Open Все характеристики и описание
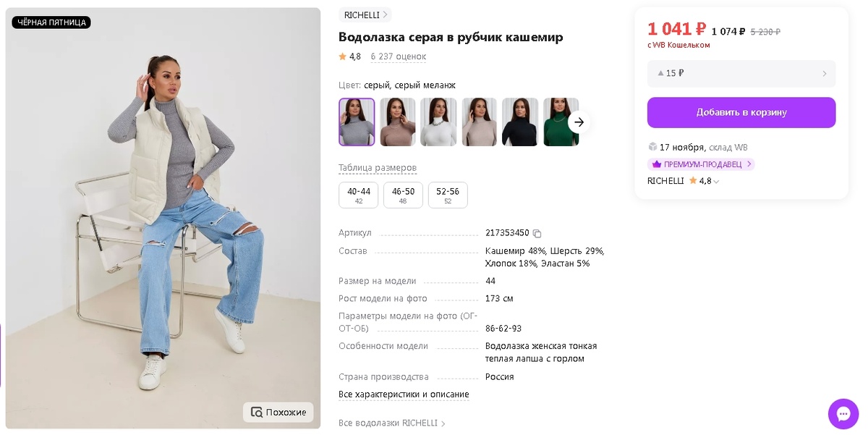 (x=404, y=394)
